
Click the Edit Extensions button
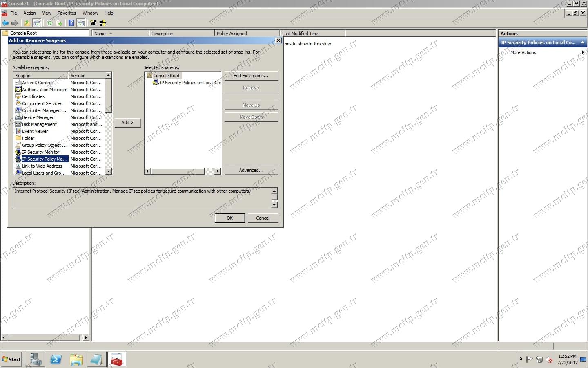tap(251, 76)
